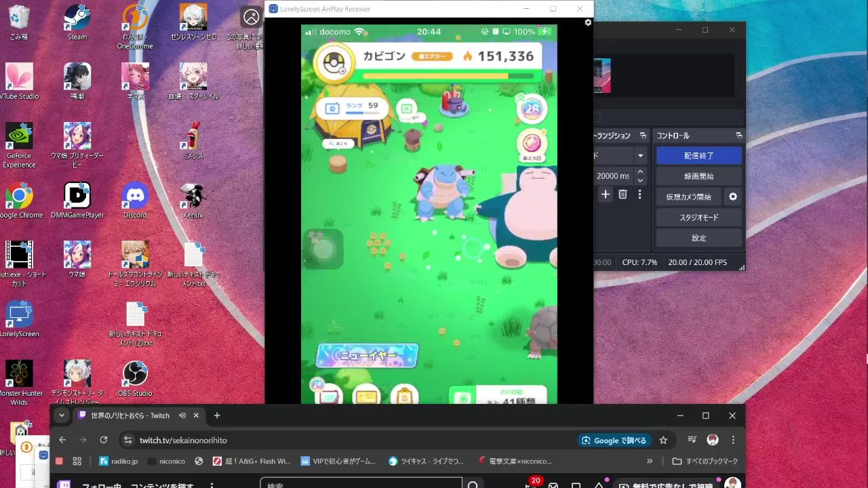
Task: Click 配信終了 to stop streaming in OBS
Action: pos(698,156)
